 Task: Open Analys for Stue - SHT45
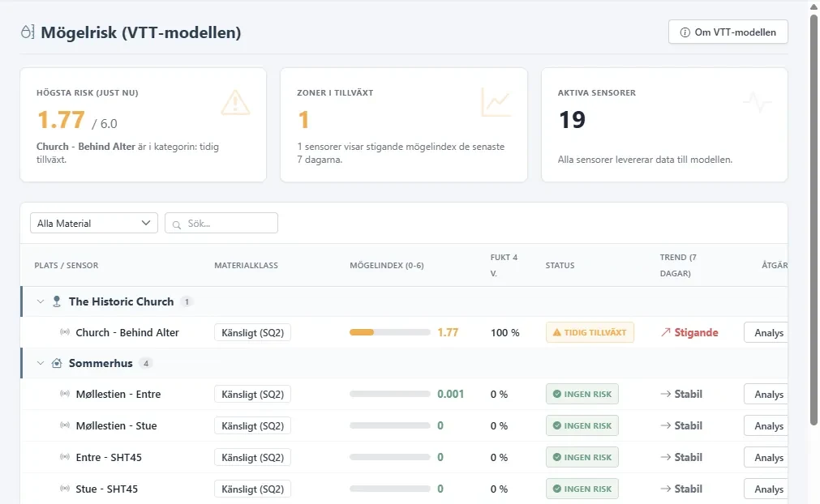pos(768,489)
